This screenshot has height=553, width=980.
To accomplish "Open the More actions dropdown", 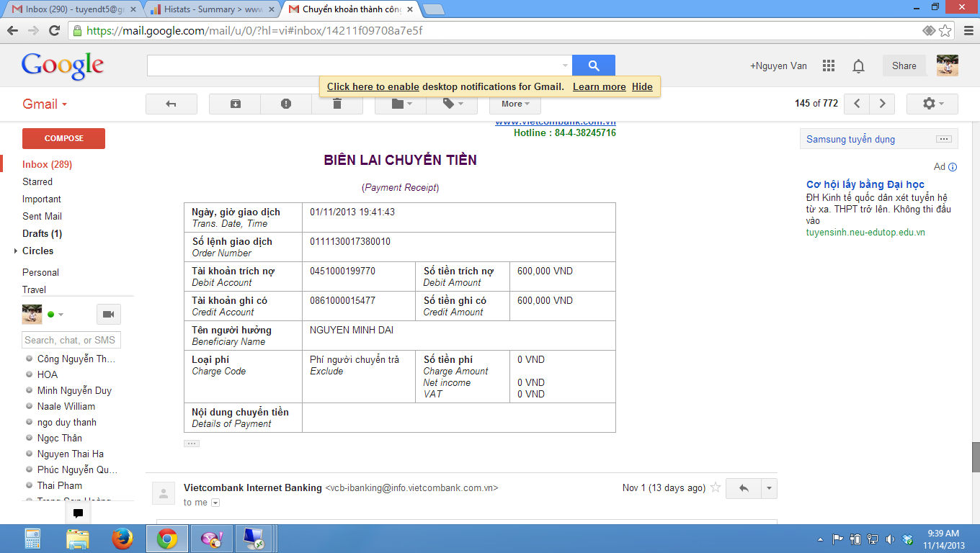I will pyautogui.click(x=515, y=104).
